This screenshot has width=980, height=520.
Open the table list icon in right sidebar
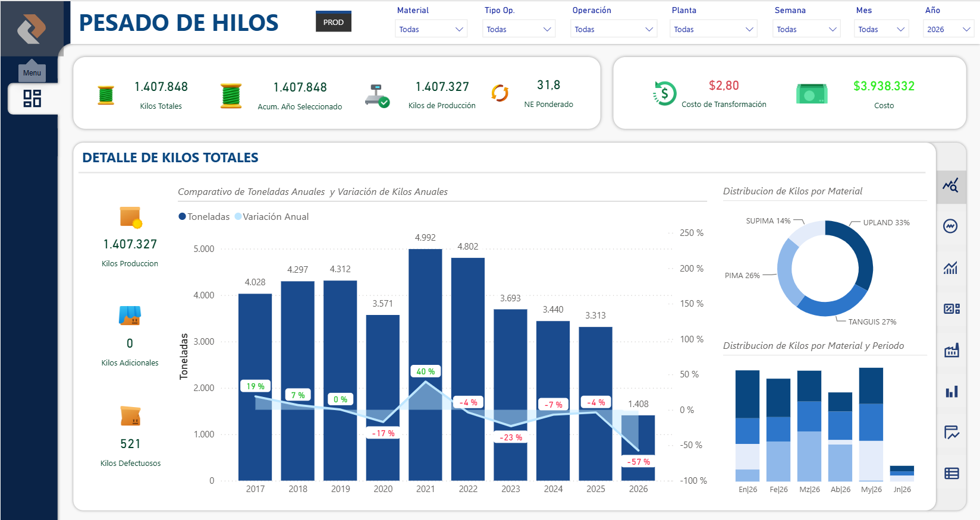point(951,473)
